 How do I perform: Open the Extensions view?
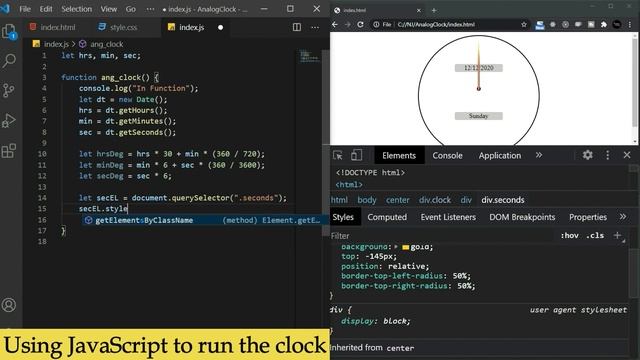tap(9, 151)
